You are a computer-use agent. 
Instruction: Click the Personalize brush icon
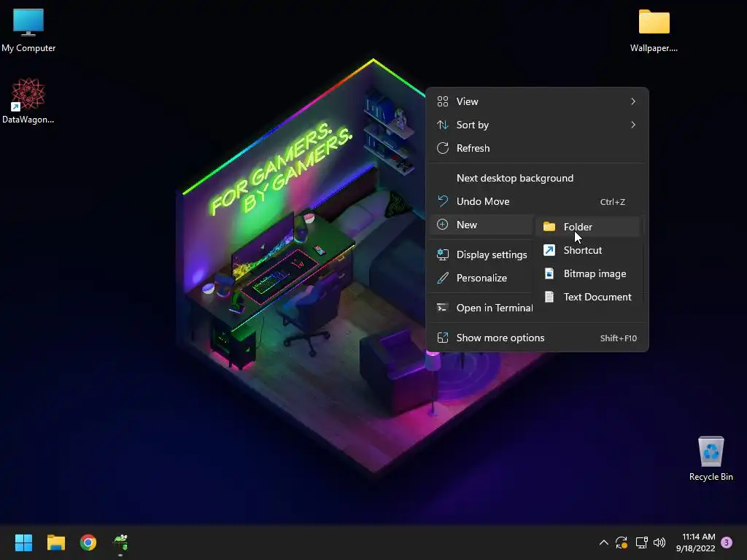pos(443,278)
